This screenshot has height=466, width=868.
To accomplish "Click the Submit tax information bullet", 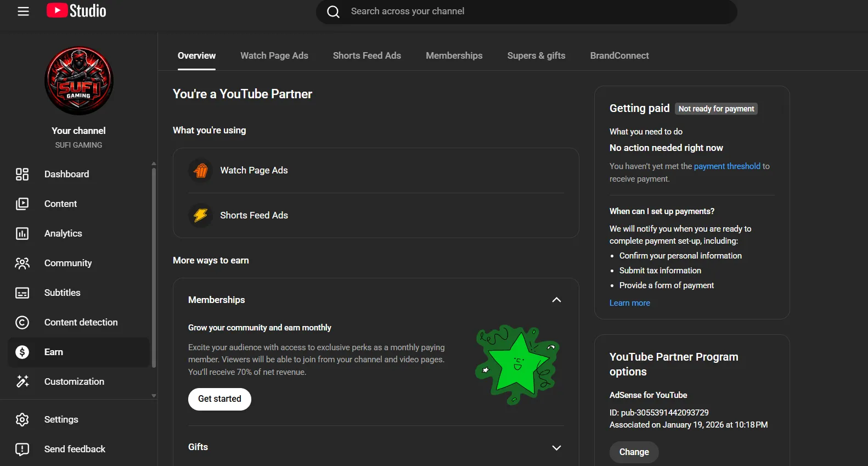I will tap(660, 271).
